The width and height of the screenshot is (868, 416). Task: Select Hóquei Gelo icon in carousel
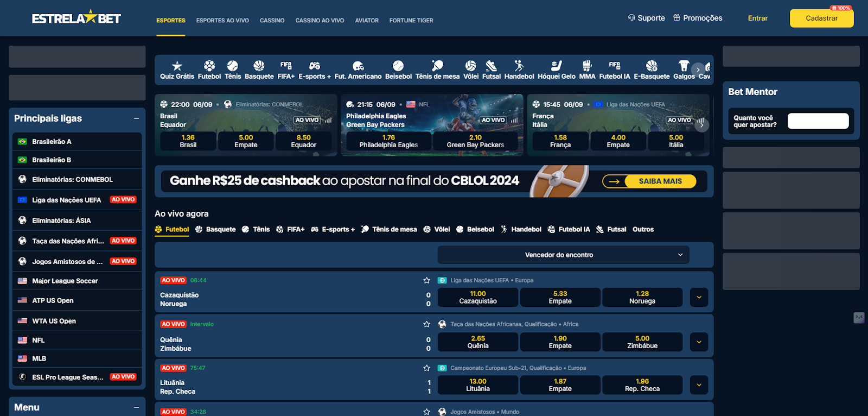point(557,66)
